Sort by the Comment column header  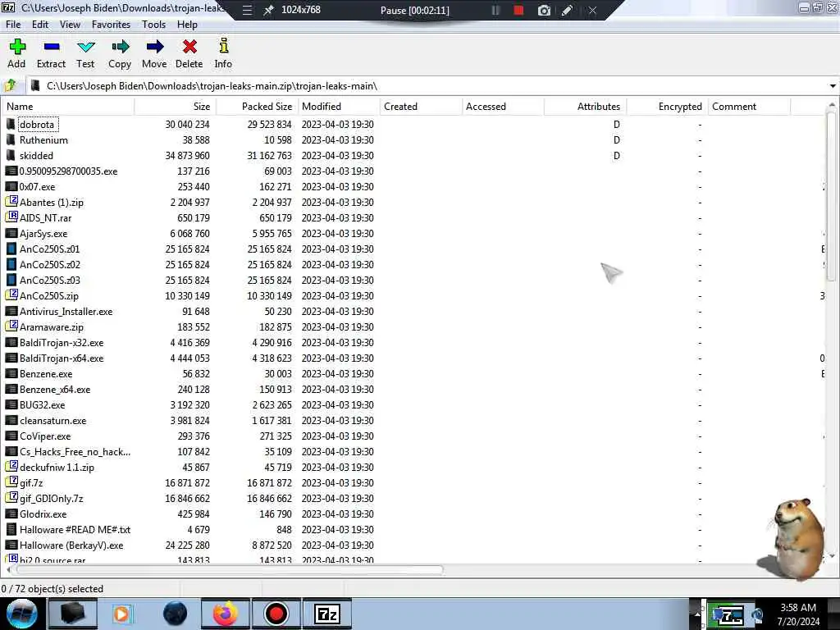tap(750, 107)
